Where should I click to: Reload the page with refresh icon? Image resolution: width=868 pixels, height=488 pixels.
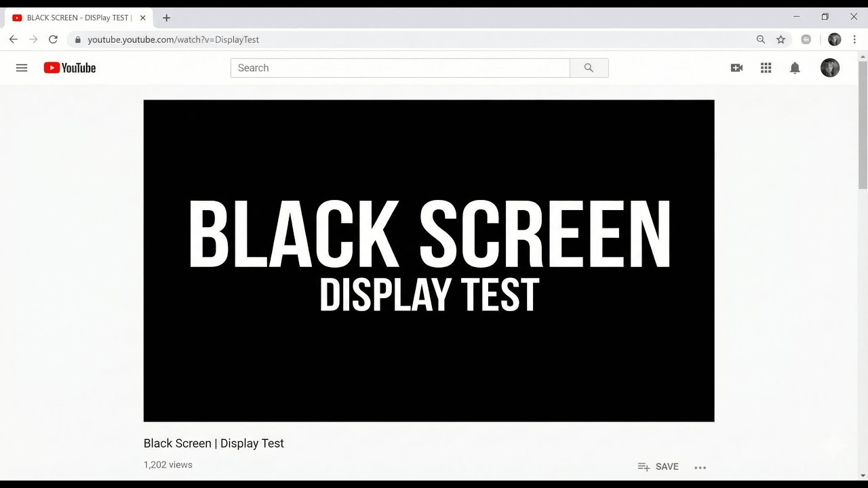(53, 39)
